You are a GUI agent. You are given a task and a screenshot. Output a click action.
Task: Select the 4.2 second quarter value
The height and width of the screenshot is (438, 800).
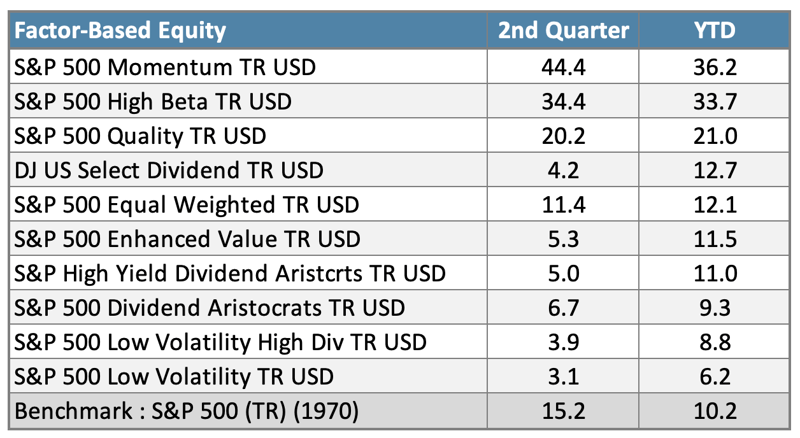(563, 171)
